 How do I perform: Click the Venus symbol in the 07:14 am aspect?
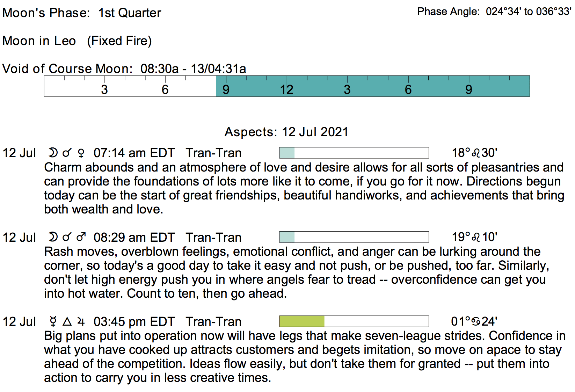tap(81, 153)
